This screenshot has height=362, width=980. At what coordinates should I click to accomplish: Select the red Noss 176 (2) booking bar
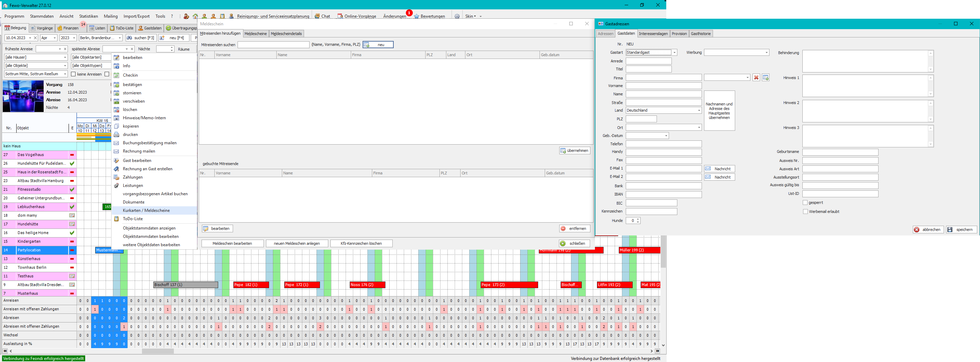[x=367, y=285]
